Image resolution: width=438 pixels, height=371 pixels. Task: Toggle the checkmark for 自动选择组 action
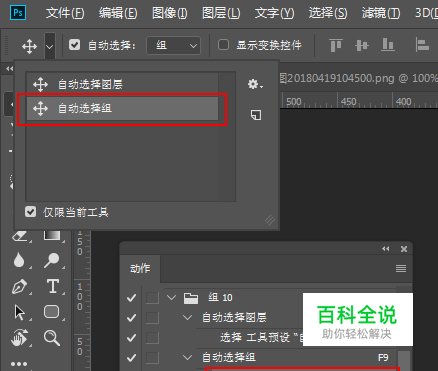[x=131, y=358]
